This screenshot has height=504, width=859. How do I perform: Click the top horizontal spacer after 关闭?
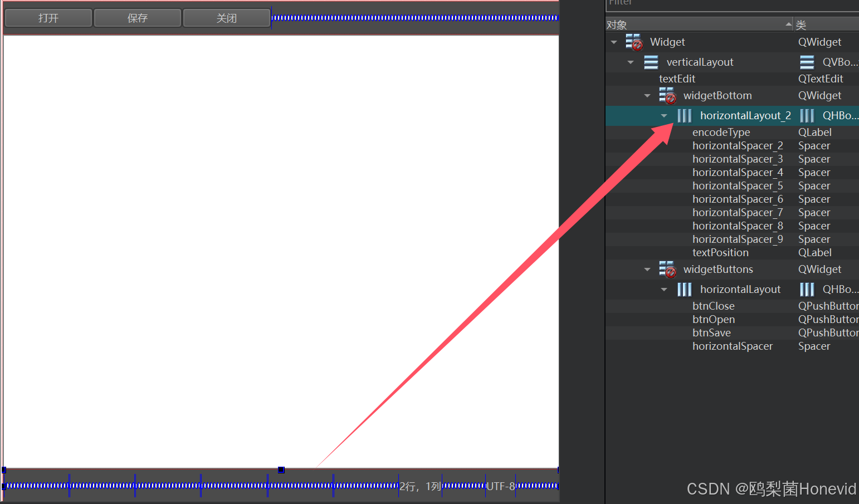tap(415, 18)
